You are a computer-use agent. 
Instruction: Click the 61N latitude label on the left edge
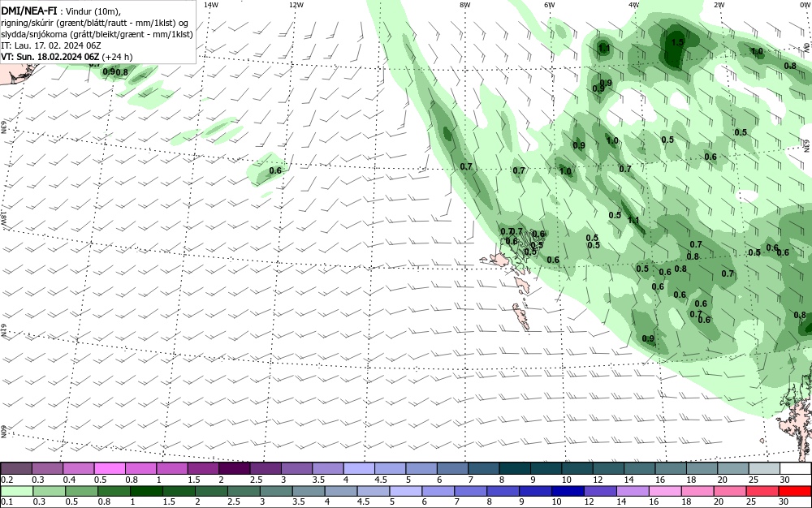[3, 331]
